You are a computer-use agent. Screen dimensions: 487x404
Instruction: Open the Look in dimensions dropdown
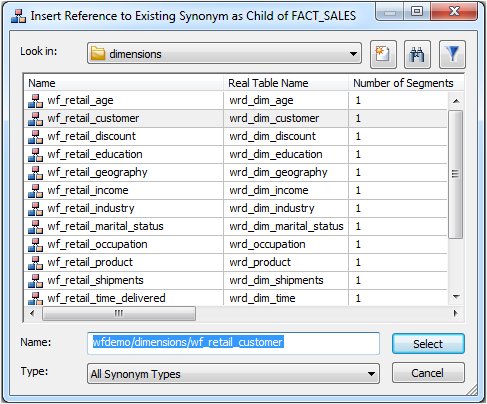(x=224, y=53)
